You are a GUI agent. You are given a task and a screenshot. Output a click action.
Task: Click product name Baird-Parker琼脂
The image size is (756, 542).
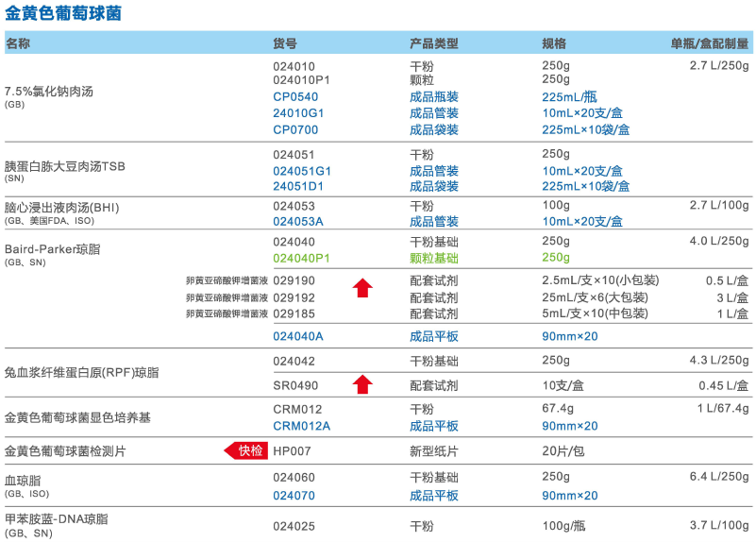click(x=53, y=249)
